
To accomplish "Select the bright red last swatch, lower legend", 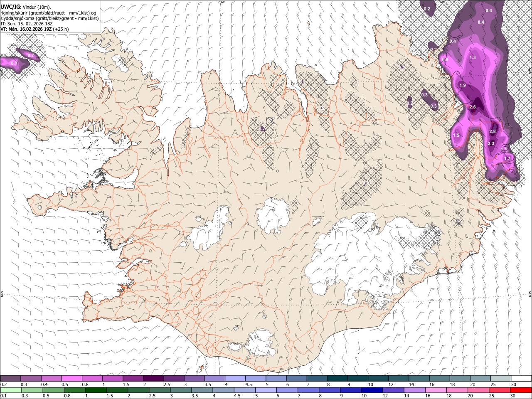I will [520, 390].
